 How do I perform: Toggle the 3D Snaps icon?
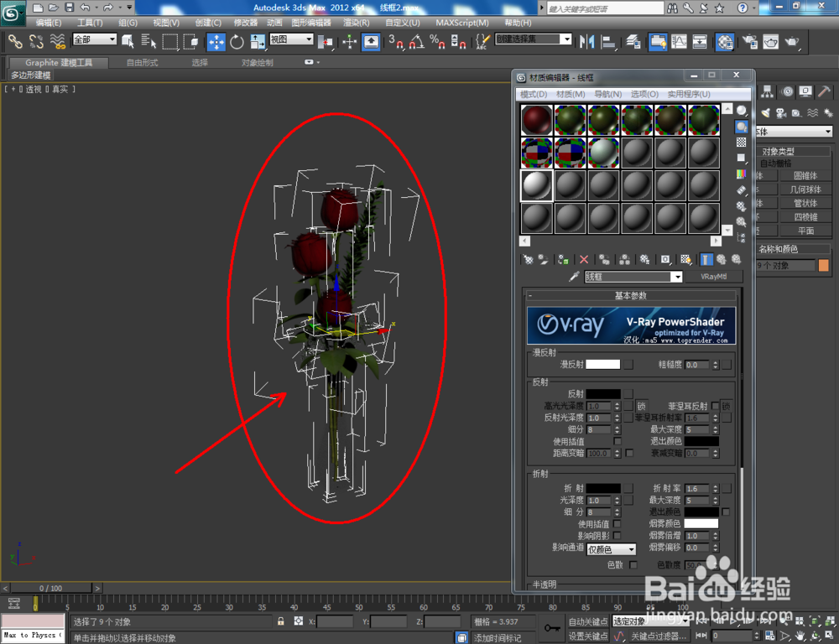[x=397, y=41]
